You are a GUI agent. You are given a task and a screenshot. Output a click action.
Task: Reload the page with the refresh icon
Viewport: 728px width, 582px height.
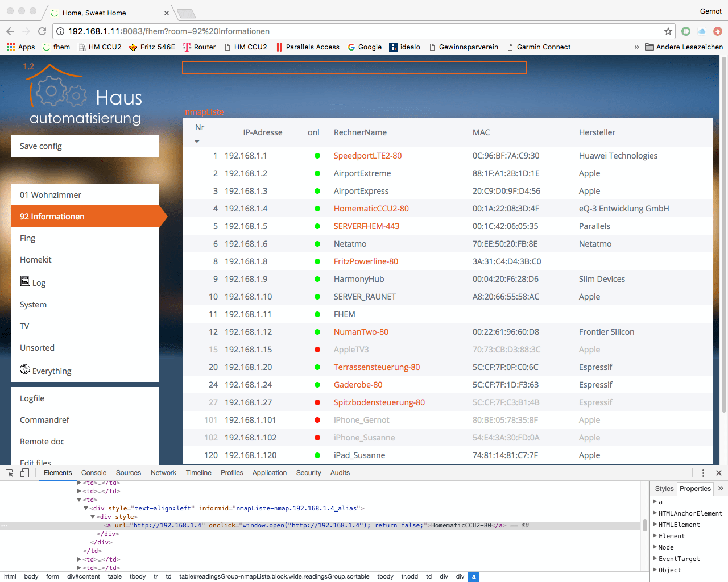point(42,31)
